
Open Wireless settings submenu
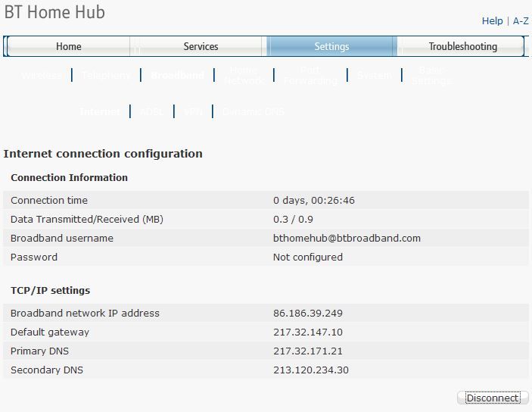click(42, 76)
